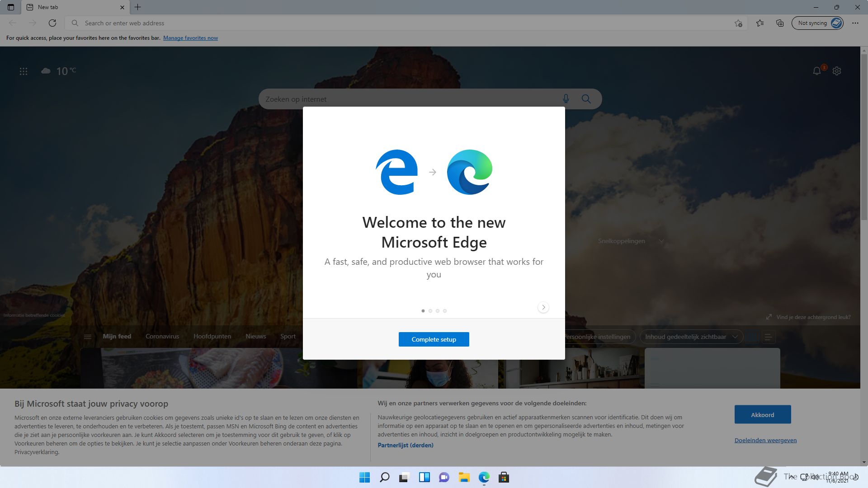Click the browser back arrow
This screenshot has width=868, height=488.
[13, 23]
